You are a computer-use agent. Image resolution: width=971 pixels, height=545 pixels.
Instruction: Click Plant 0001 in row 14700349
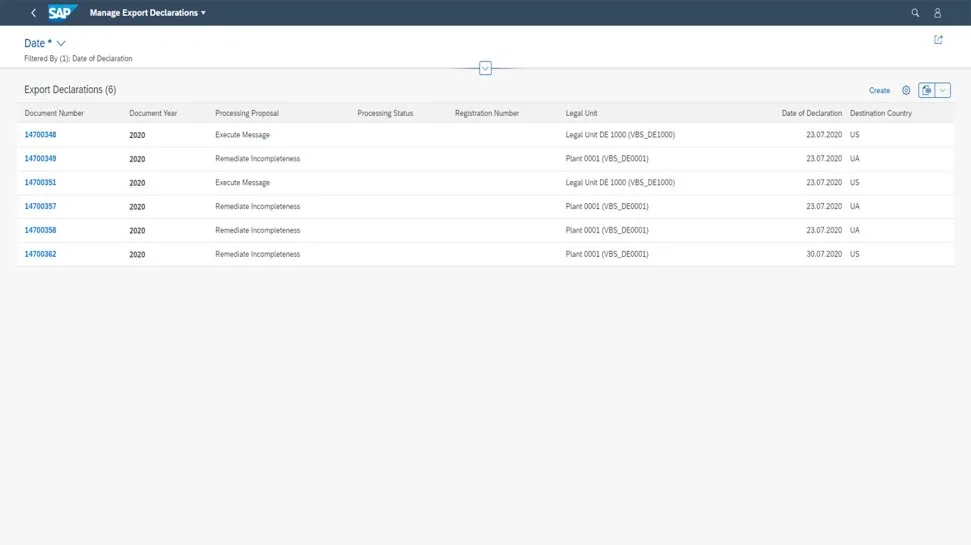607,159
